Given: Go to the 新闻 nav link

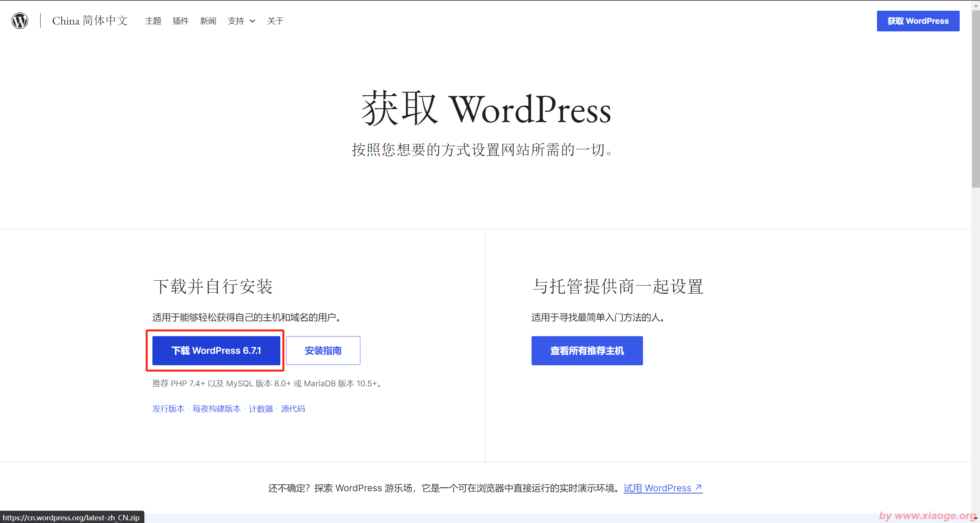Looking at the screenshot, I should click(x=208, y=21).
